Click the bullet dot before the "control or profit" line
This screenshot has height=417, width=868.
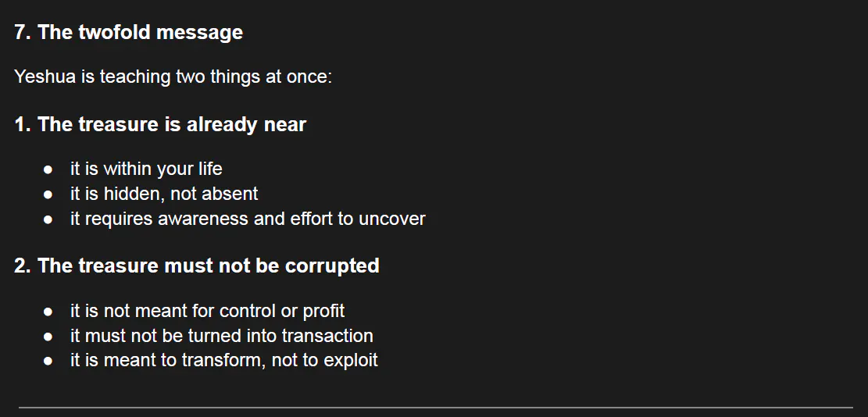click(x=48, y=312)
